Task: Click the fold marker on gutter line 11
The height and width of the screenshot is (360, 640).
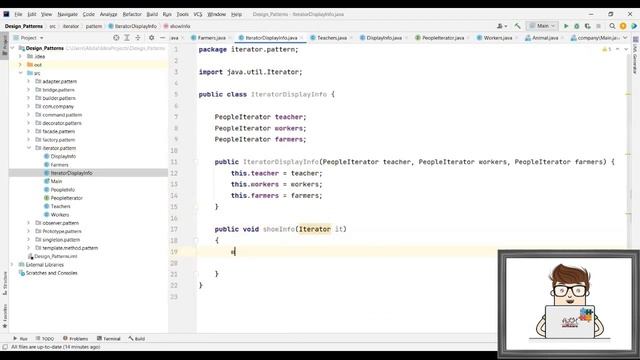Action: [196, 162]
